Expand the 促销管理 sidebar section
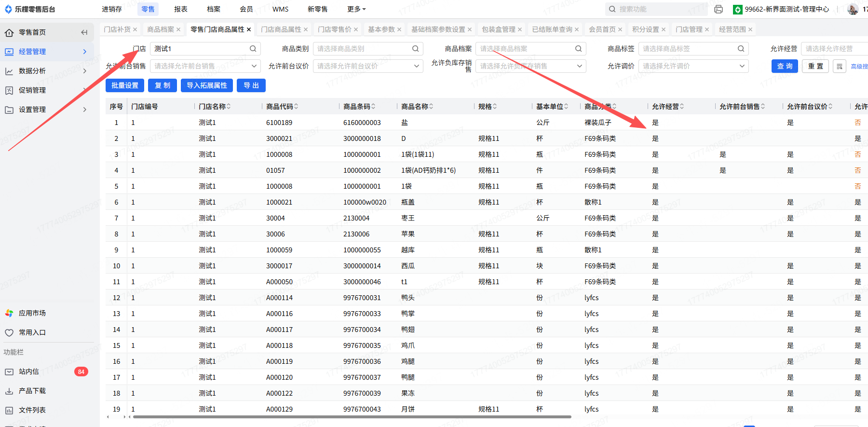868x427 pixels. tap(47, 90)
